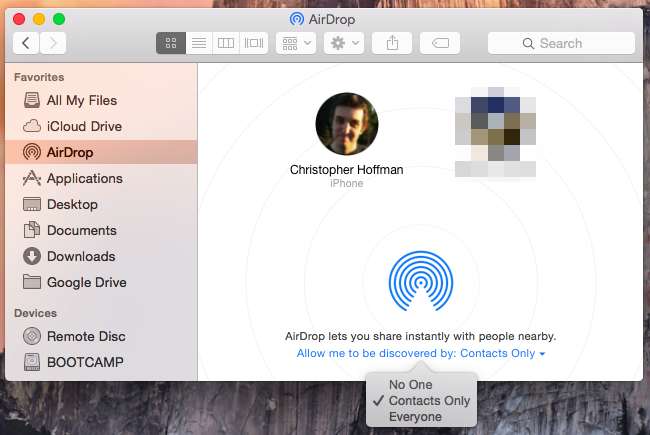The width and height of the screenshot is (650, 435).
Task: Choose Contacts Only in discovery menu
Action: pos(428,401)
